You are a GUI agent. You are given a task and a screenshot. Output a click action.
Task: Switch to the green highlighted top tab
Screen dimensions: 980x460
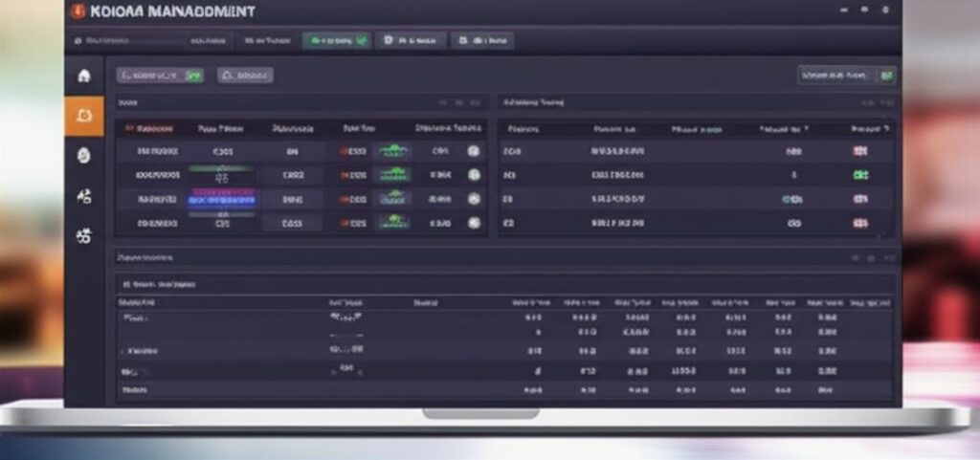pyautogui.click(x=336, y=41)
